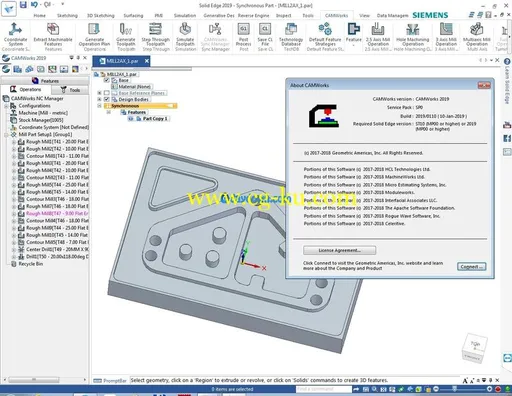Click Generate Toolpath ribbon icon

126,29
